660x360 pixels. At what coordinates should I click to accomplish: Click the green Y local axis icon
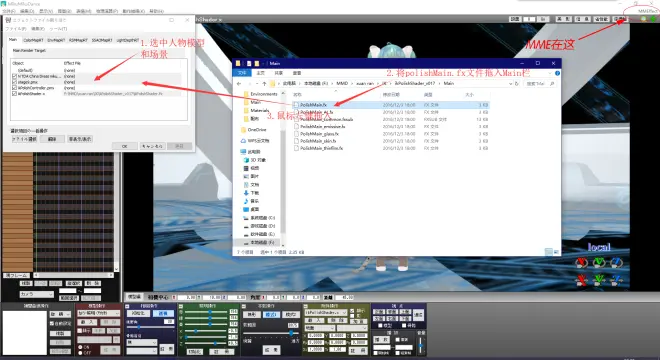point(599,262)
